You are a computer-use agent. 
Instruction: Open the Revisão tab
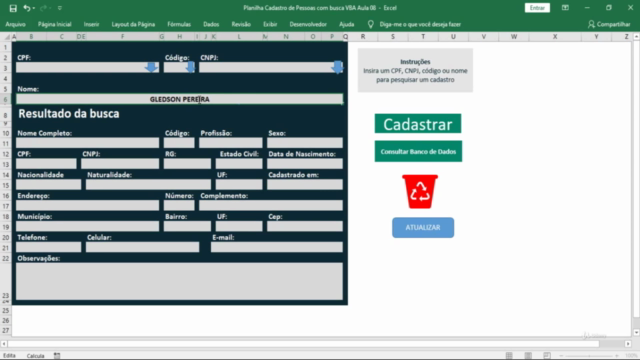(241, 24)
